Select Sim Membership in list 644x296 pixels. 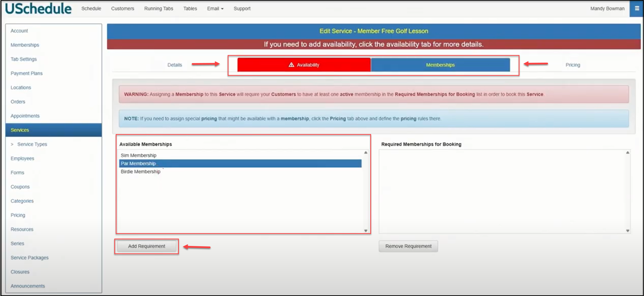pyautogui.click(x=139, y=155)
